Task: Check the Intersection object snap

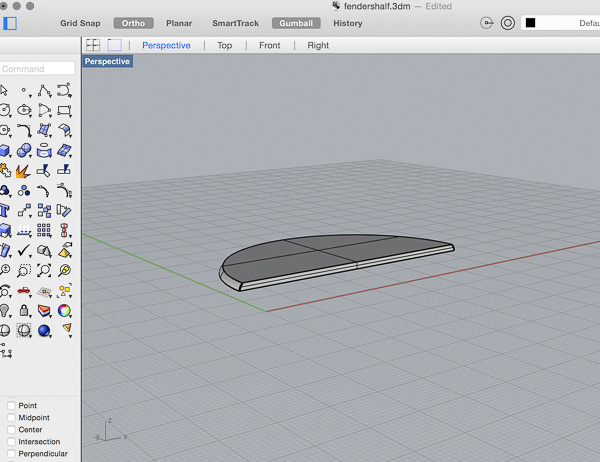Action: tap(11, 441)
